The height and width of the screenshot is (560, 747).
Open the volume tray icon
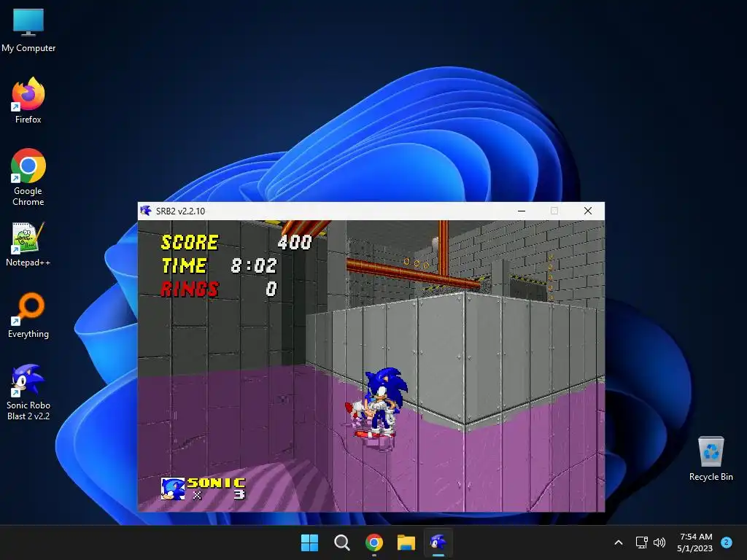click(659, 542)
